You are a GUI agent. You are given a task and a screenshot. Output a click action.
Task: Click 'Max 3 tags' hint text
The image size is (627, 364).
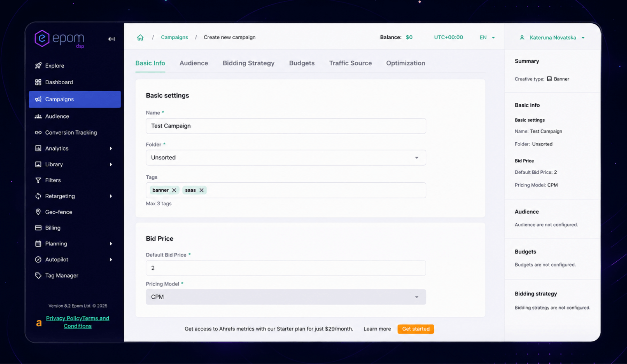pyautogui.click(x=159, y=204)
